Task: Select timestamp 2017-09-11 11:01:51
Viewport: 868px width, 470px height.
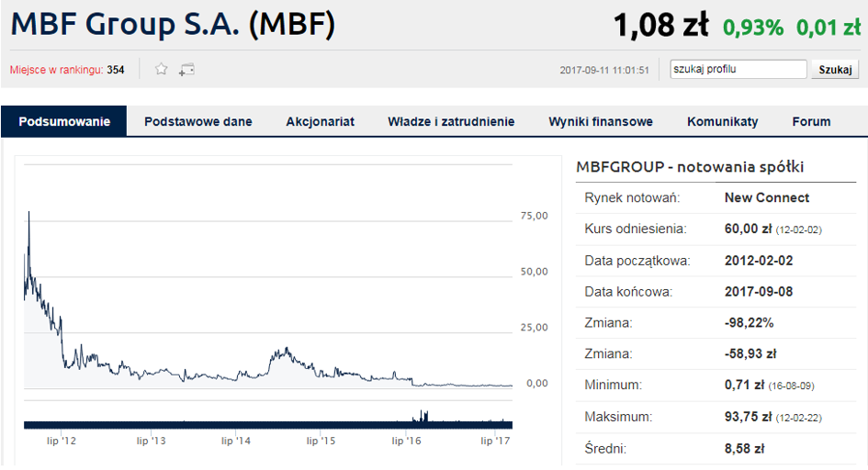Action: coord(604,70)
